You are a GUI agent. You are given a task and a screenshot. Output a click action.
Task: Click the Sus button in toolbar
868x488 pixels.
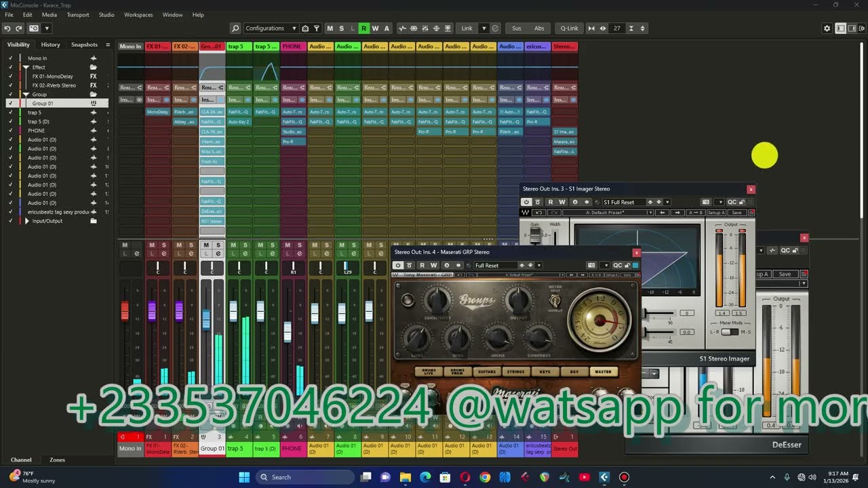point(517,28)
